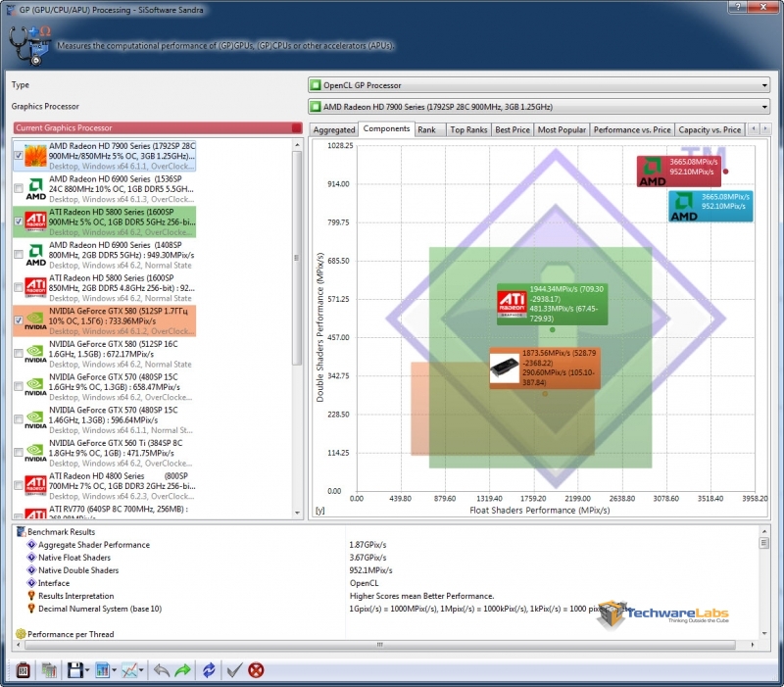Select the Rank tab
The height and width of the screenshot is (687, 784).
[430, 130]
